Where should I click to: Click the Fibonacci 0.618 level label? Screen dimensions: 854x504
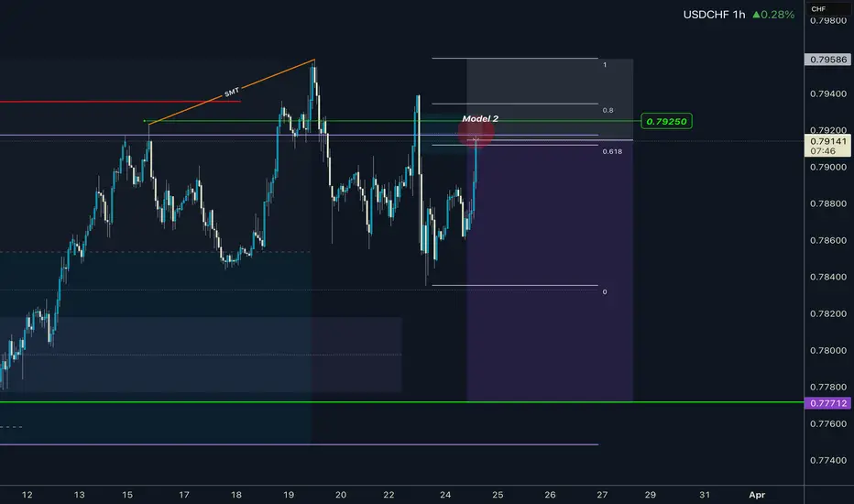(612, 151)
